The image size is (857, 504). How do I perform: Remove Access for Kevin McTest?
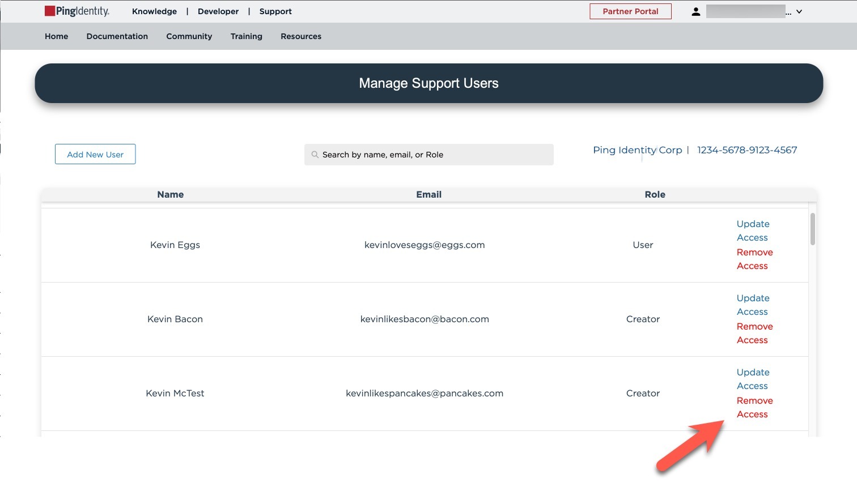(x=754, y=407)
